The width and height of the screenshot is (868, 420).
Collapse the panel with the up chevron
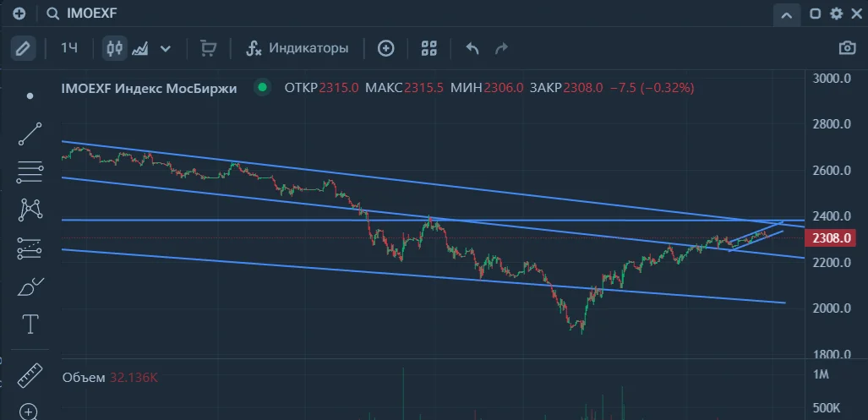point(787,14)
